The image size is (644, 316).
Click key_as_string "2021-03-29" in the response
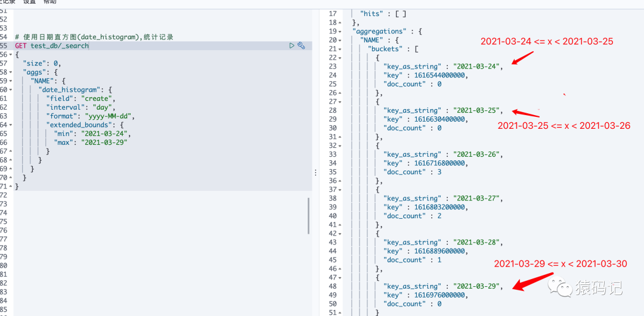point(443,286)
